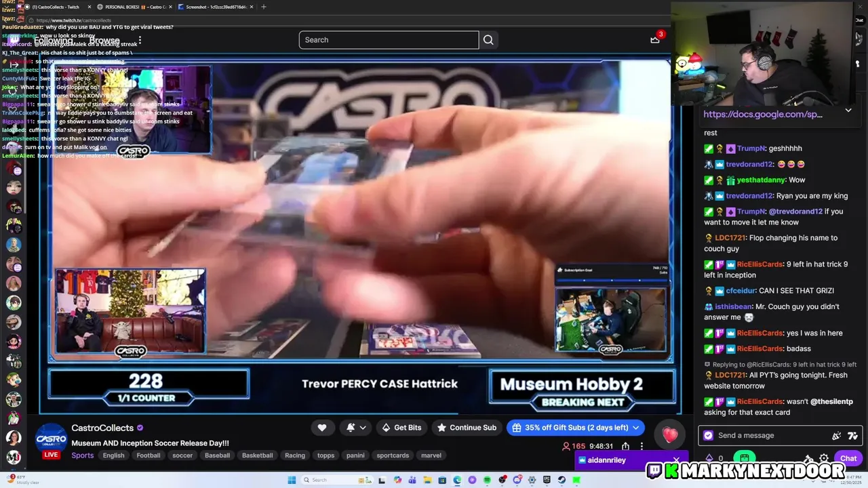868x488 pixels.
Task: Click the stream title Museum AND Inception
Action: coord(150,443)
